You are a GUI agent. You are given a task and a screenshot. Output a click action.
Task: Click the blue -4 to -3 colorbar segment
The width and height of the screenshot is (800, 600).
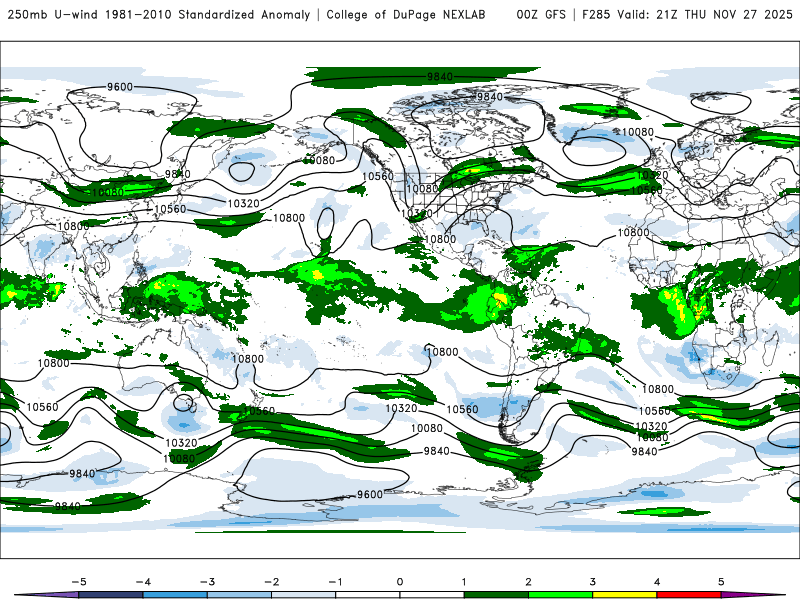tap(175, 595)
